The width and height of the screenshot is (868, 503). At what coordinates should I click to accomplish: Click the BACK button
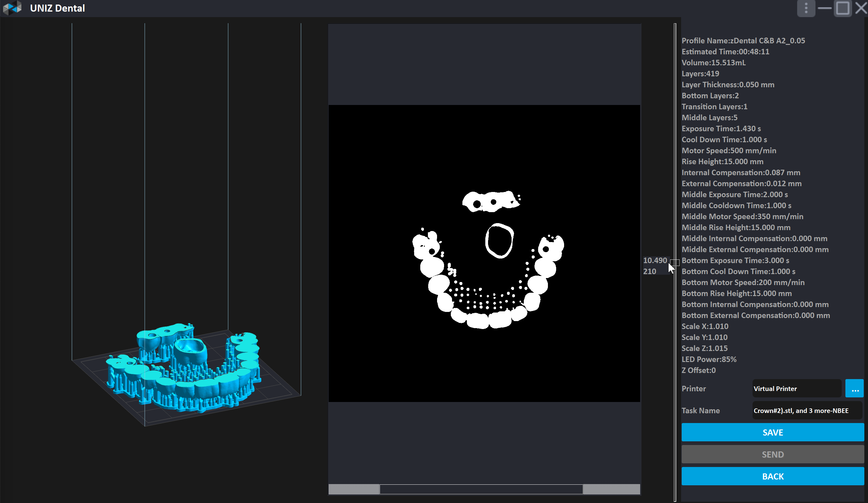click(773, 476)
